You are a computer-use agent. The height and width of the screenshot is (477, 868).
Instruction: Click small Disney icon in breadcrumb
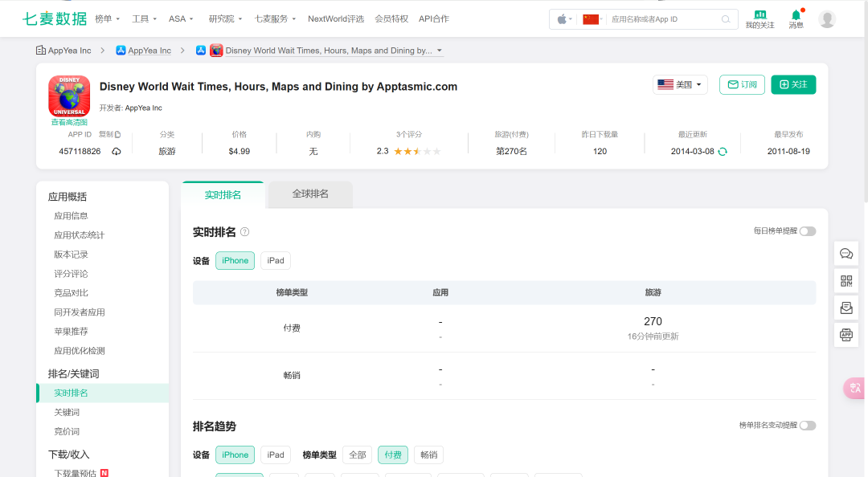coord(216,51)
